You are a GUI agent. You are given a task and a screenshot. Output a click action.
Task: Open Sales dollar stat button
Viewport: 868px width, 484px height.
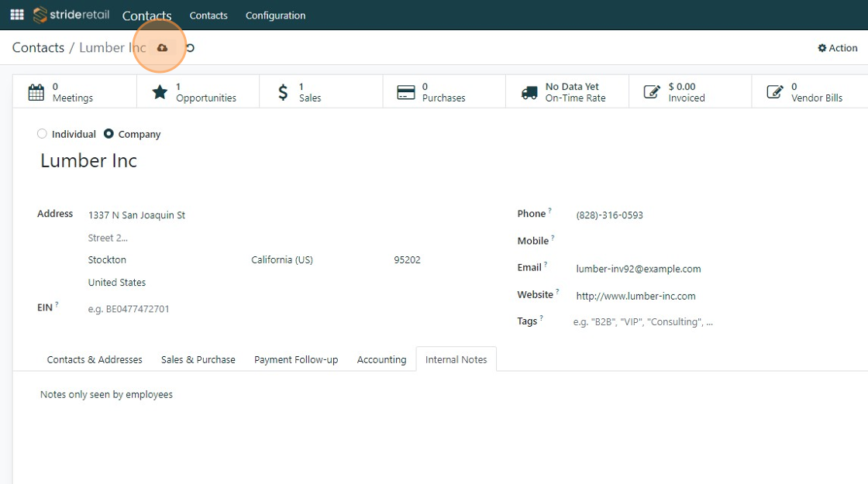pos(321,92)
